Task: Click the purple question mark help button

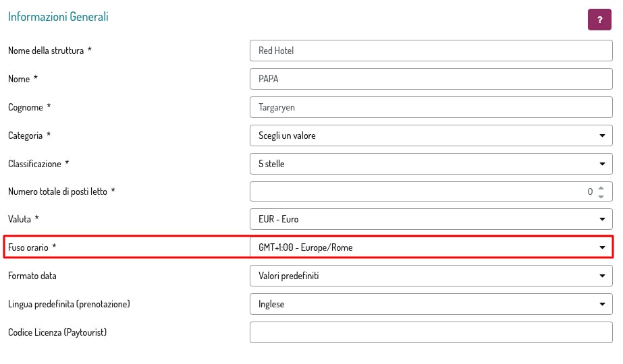Action: [x=599, y=20]
